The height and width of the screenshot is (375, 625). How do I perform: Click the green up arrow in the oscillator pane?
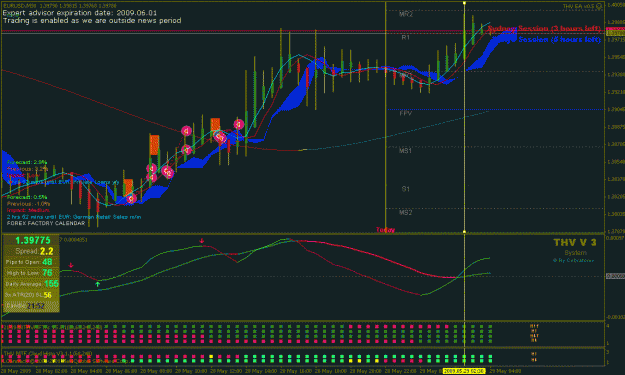[98, 284]
